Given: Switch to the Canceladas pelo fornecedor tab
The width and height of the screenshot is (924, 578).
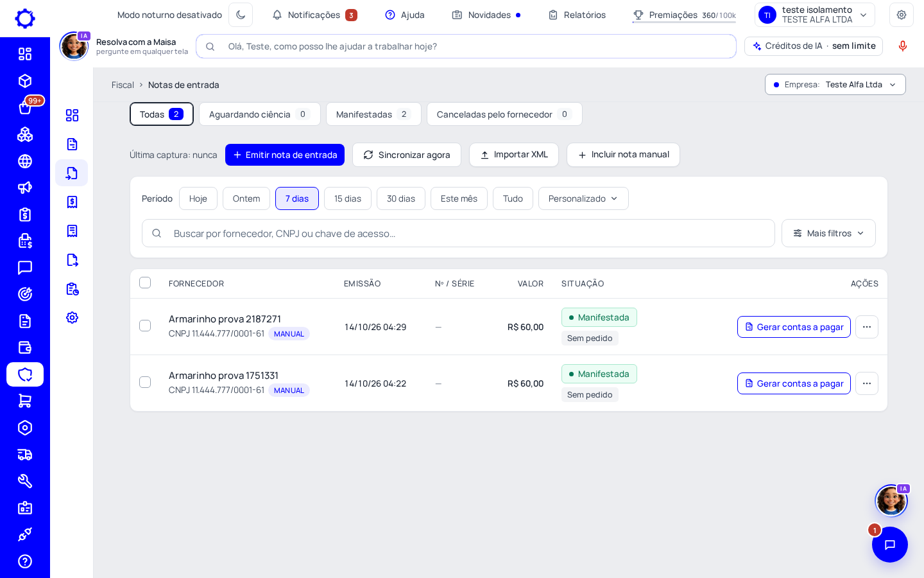Looking at the screenshot, I should (x=504, y=114).
